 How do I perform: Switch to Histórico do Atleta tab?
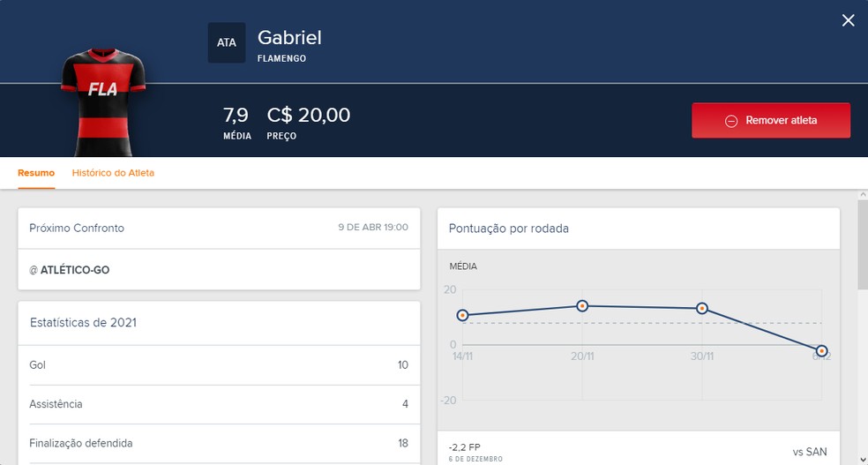(113, 173)
